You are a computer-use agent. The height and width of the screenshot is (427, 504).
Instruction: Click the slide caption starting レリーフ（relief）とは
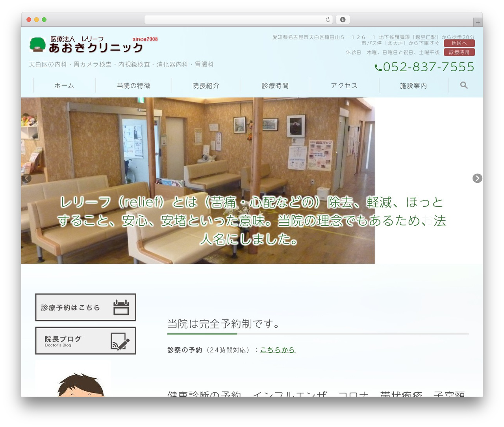click(252, 221)
